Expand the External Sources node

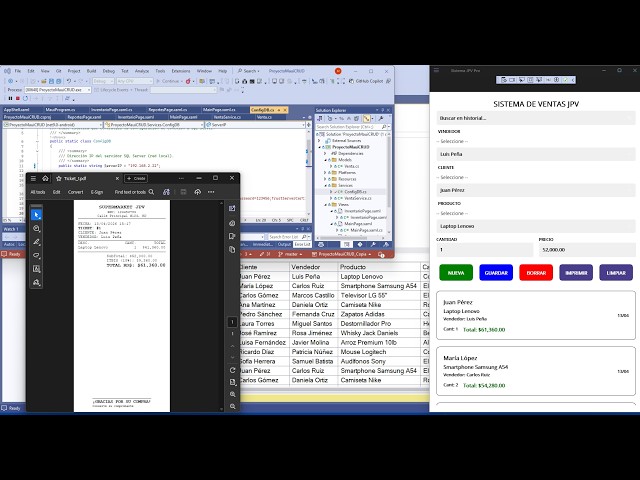click(320, 140)
